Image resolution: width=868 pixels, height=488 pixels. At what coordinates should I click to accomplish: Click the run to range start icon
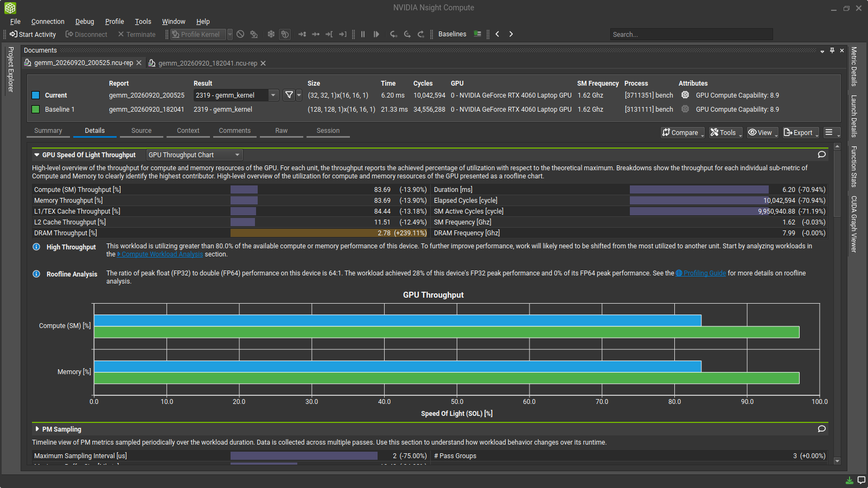click(x=329, y=34)
